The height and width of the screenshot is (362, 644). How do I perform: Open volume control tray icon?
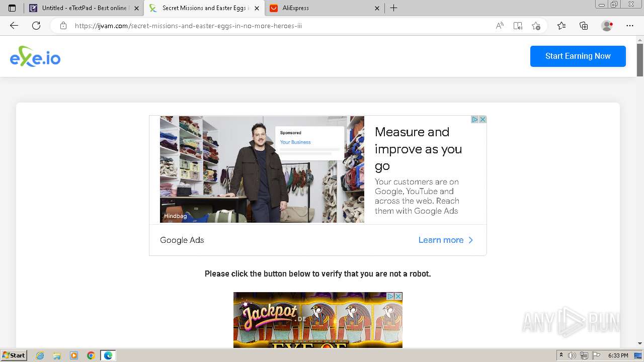572,355
